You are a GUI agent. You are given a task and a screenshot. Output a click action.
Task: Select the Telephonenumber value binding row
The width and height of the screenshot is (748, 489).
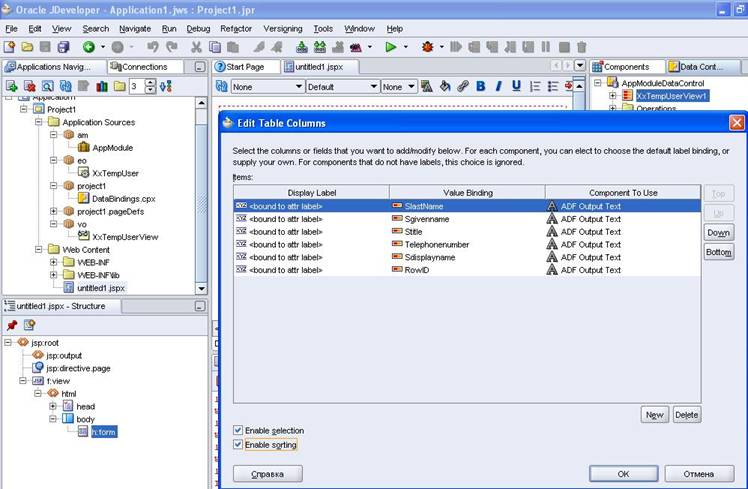coord(468,244)
